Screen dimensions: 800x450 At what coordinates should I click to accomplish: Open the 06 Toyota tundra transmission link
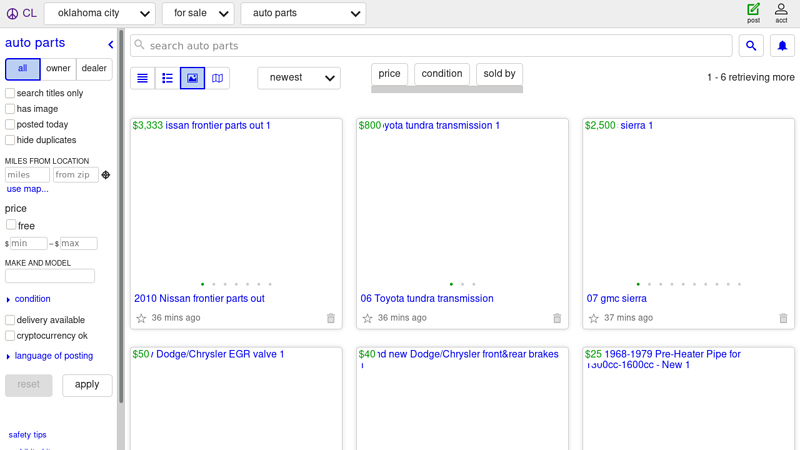click(427, 298)
